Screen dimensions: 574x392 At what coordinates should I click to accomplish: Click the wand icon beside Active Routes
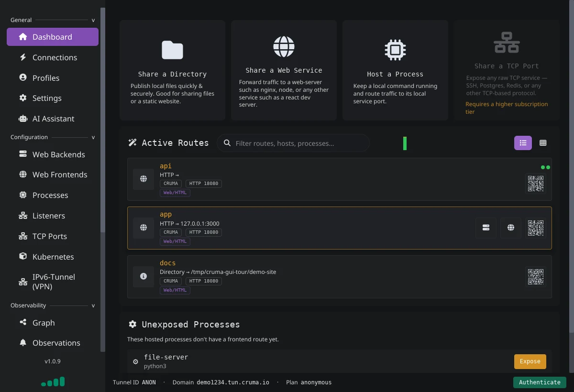[x=132, y=143]
